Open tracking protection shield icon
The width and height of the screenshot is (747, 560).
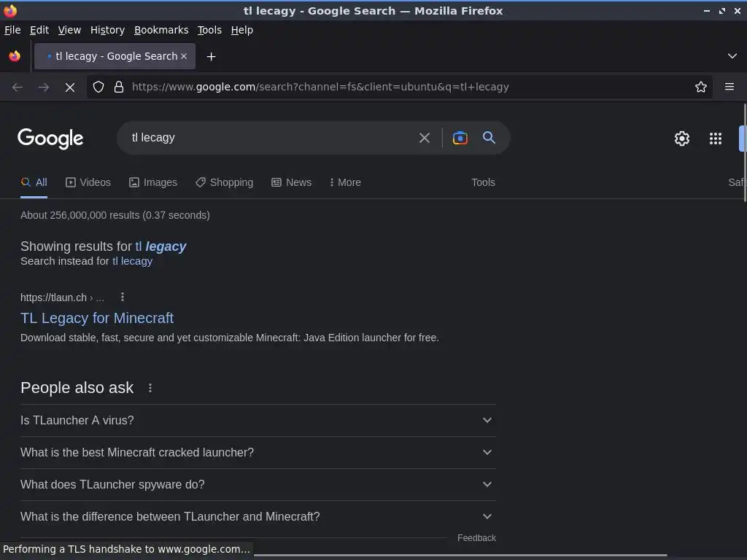point(98,87)
